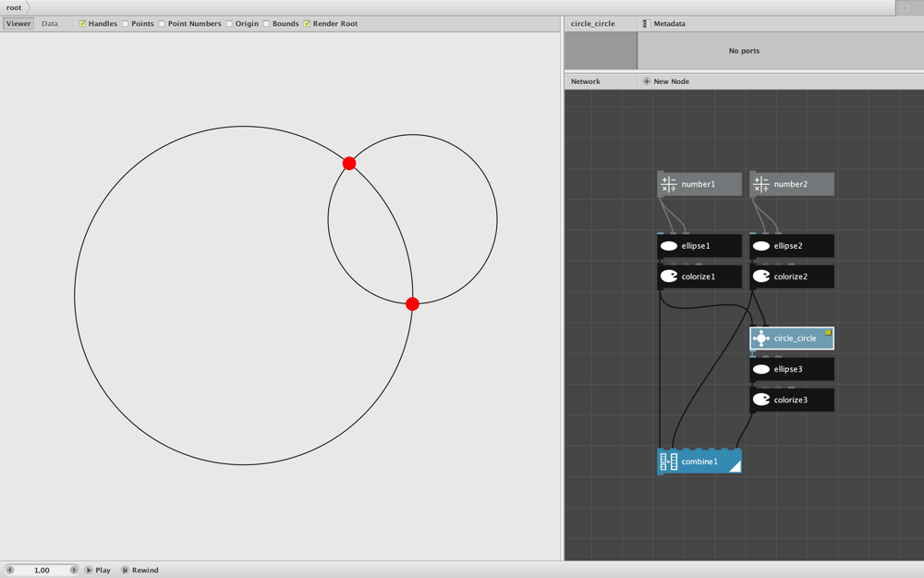Click the circle_circle title in parameters panel

point(593,24)
